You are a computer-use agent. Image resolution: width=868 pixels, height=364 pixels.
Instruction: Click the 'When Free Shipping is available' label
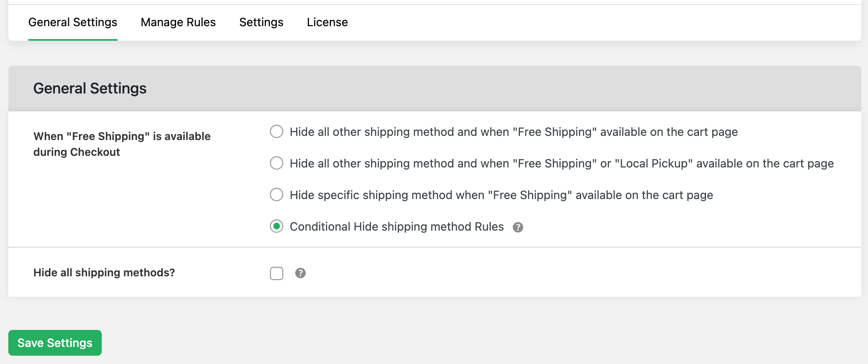coord(121,144)
